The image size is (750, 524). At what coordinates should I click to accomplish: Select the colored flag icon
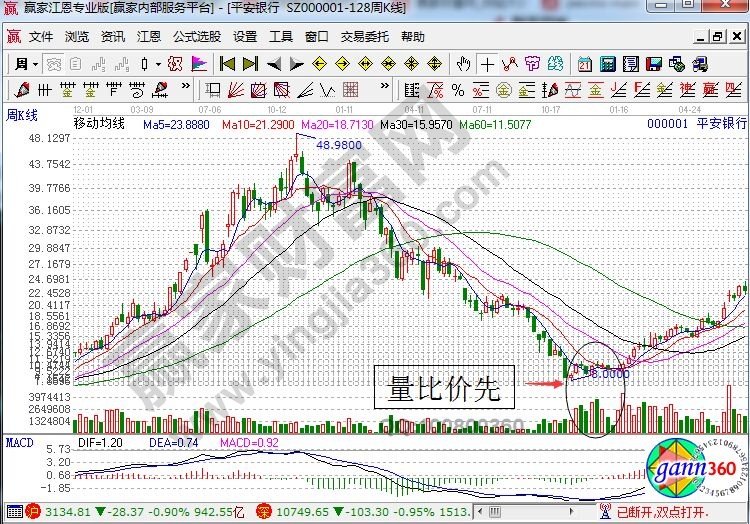pos(199,64)
